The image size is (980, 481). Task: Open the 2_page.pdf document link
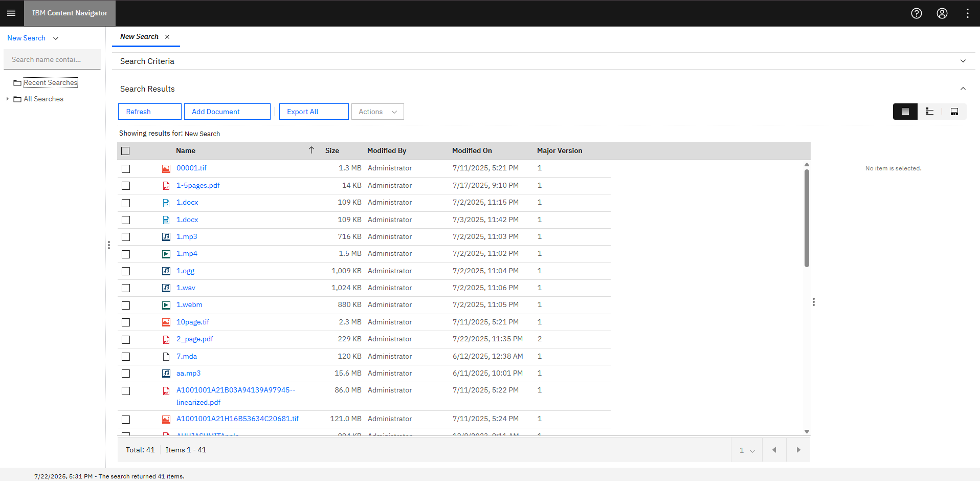pyautogui.click(x=194, y=339)
